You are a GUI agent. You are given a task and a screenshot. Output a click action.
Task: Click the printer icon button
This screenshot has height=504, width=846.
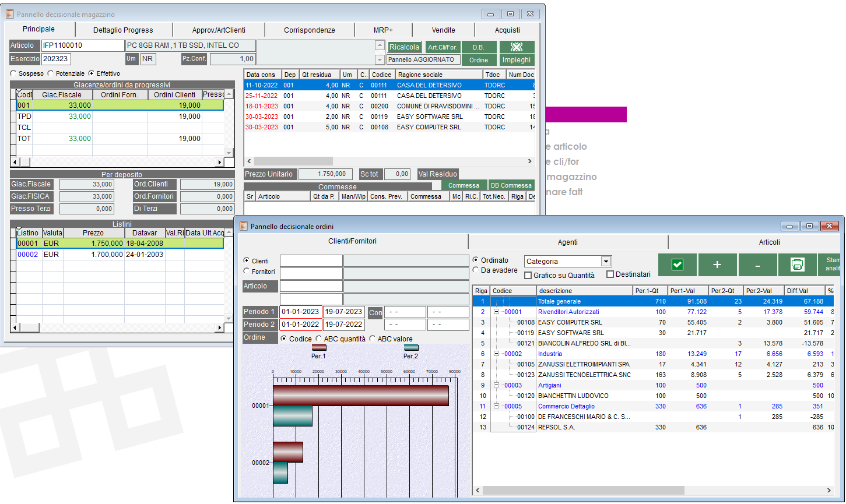(797, 265)
